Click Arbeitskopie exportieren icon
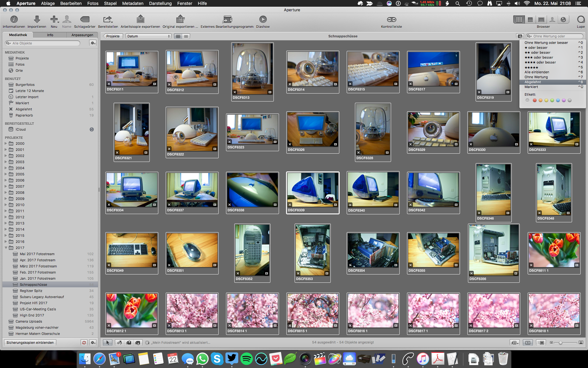588x368 pixels. pyautogui.click(x=140, y=20)
